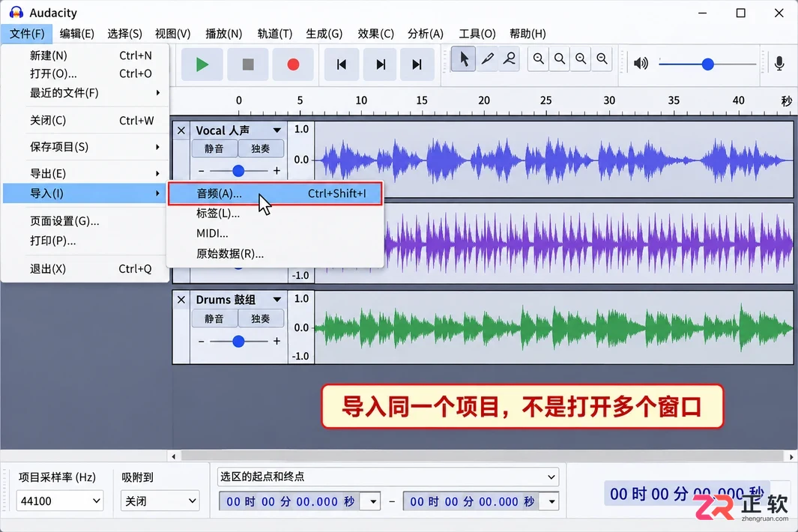Open the 分析(A) menu
798x532 pixels.
426,34
